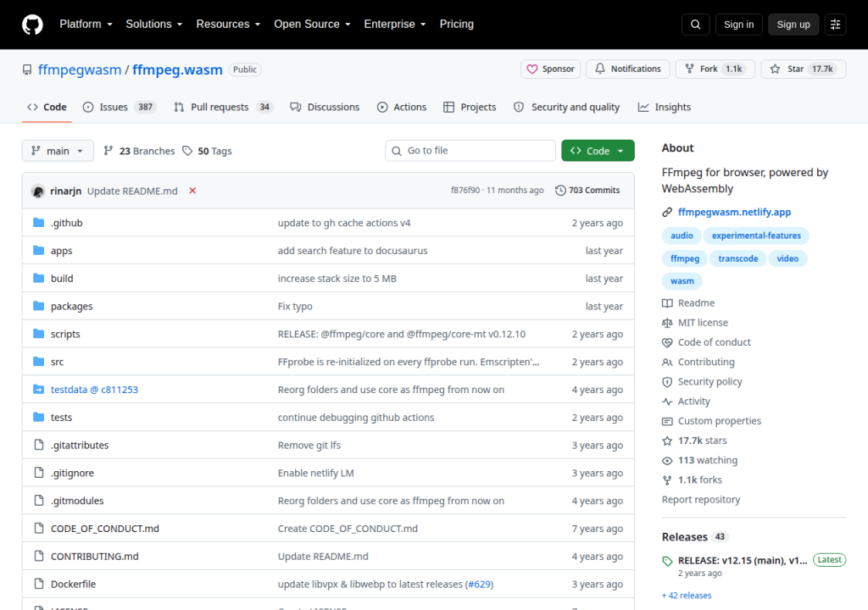Focus the Go to file search field
Viewport: 868px width, 610px height.
click(470, 151)
